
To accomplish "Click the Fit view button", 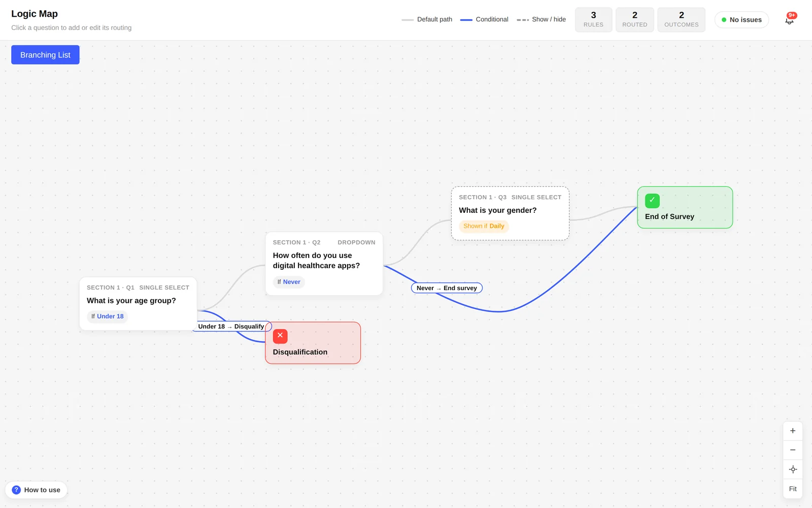I will 793,489.
